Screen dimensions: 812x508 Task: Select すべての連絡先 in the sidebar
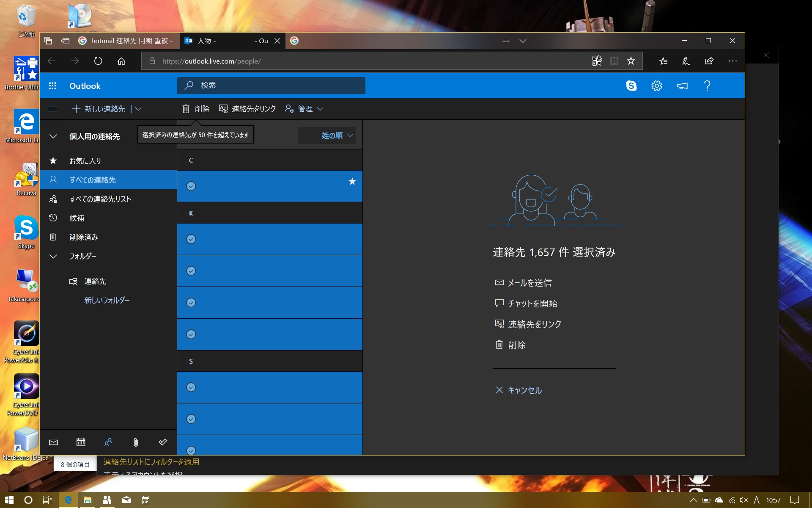[x=108, y=180]
